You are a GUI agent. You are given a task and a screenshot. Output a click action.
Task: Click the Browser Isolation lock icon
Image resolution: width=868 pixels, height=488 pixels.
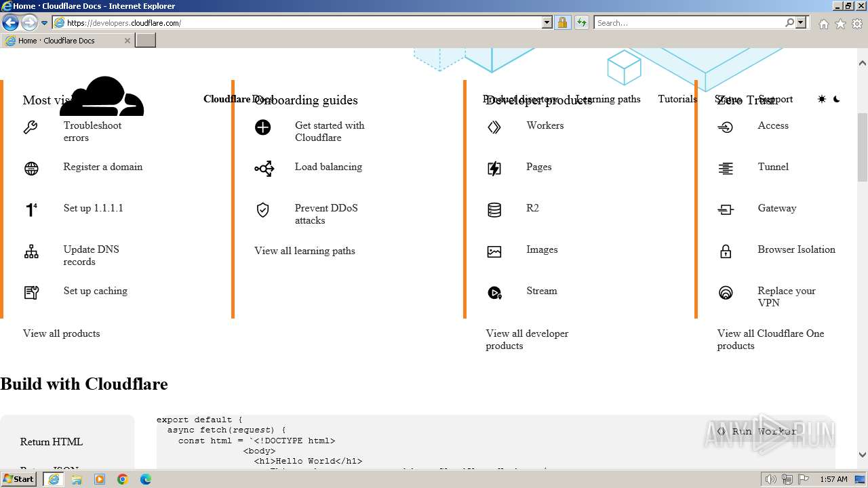(726, 251)
